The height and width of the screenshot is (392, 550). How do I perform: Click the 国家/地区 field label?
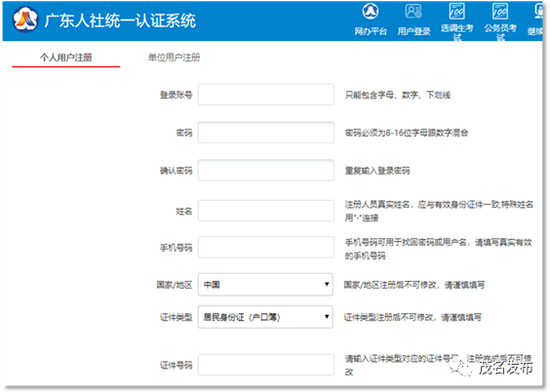[175, 285]
